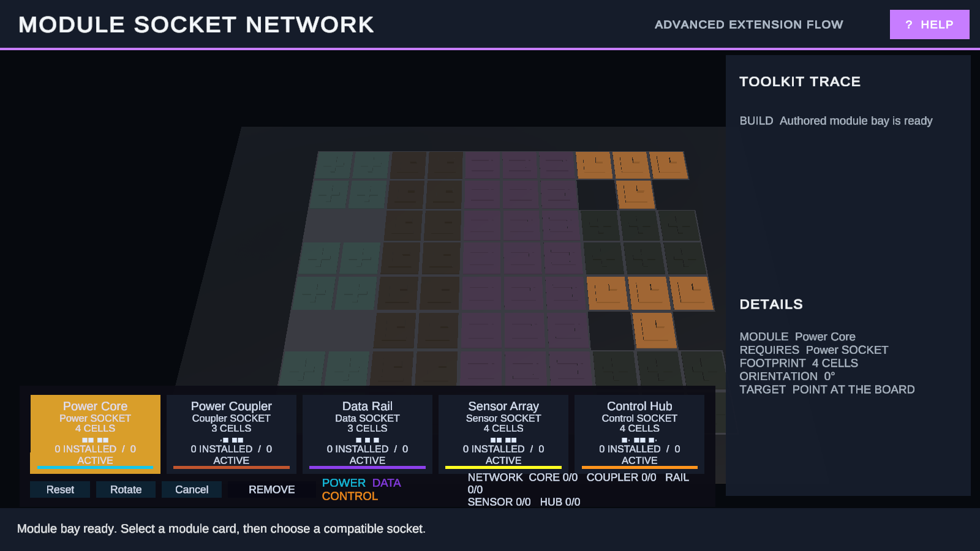Rotate the selected module
Image resolution: width=980 pixels, height=551 pixels.
point(126,490)
